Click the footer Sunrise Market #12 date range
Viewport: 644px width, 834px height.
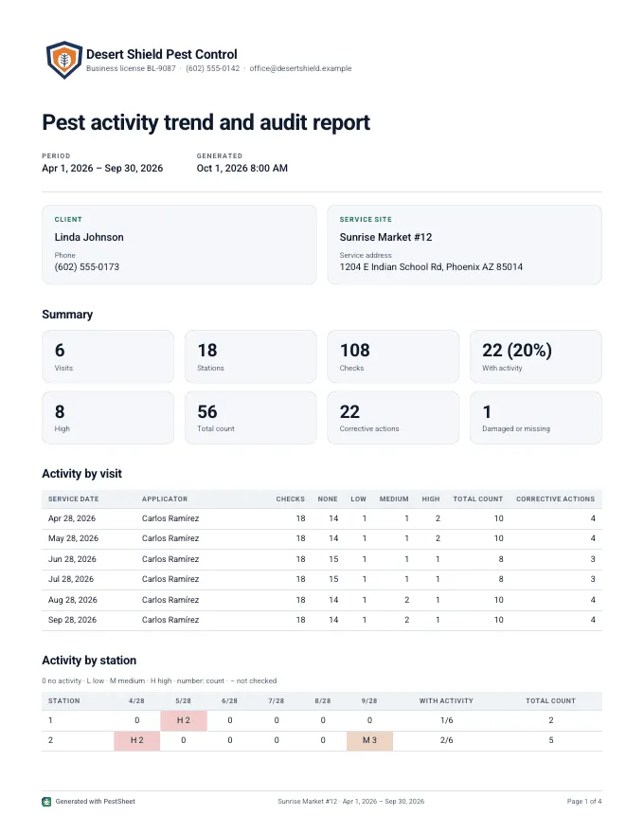350,802
